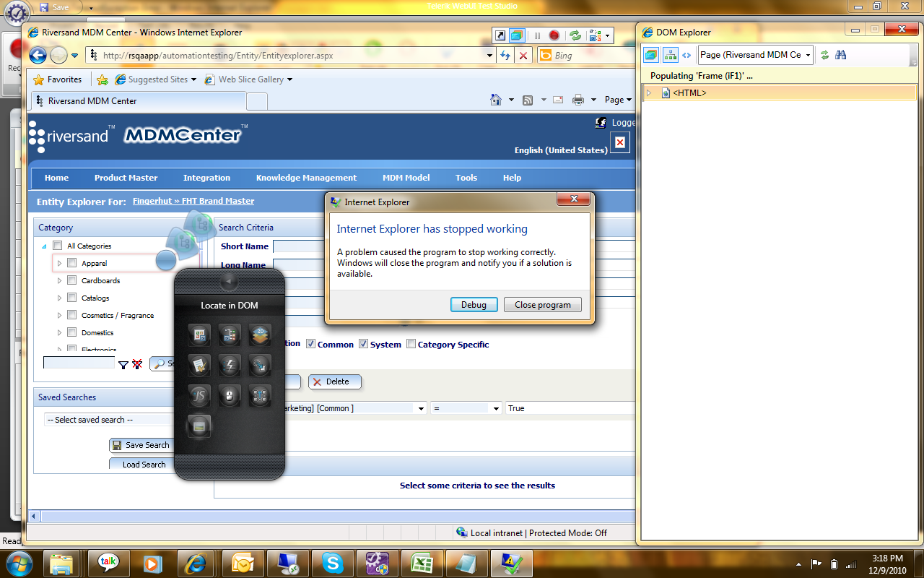Check the Apparel category checkbox

click(72, 263)
